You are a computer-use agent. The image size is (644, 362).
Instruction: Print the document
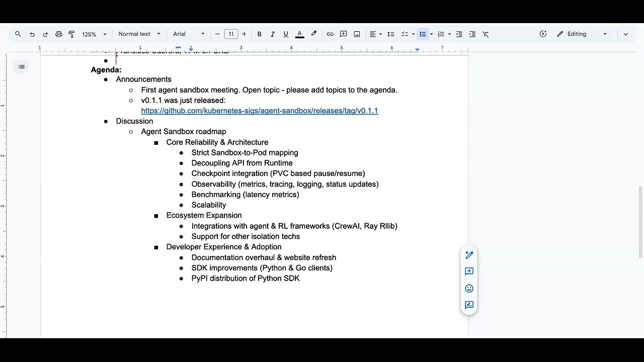pyautogui.click(x=58, y=34)
